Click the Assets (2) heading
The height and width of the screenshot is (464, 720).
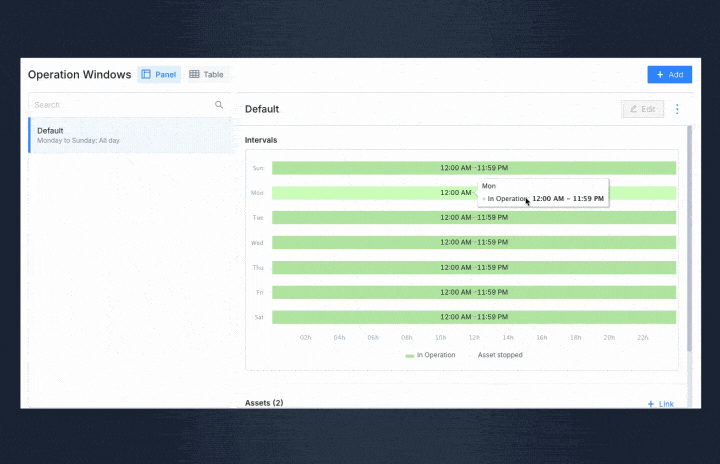click(264, 403)
